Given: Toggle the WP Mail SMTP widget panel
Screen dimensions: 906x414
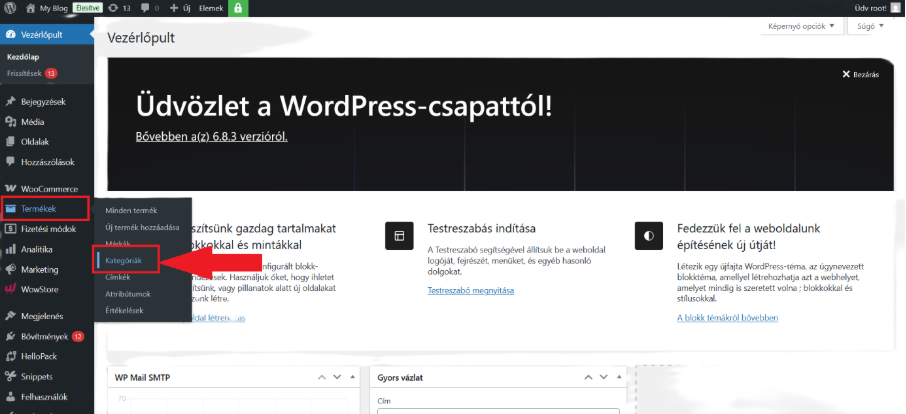Looking at the screenshot, I should [x=354, y=377].
